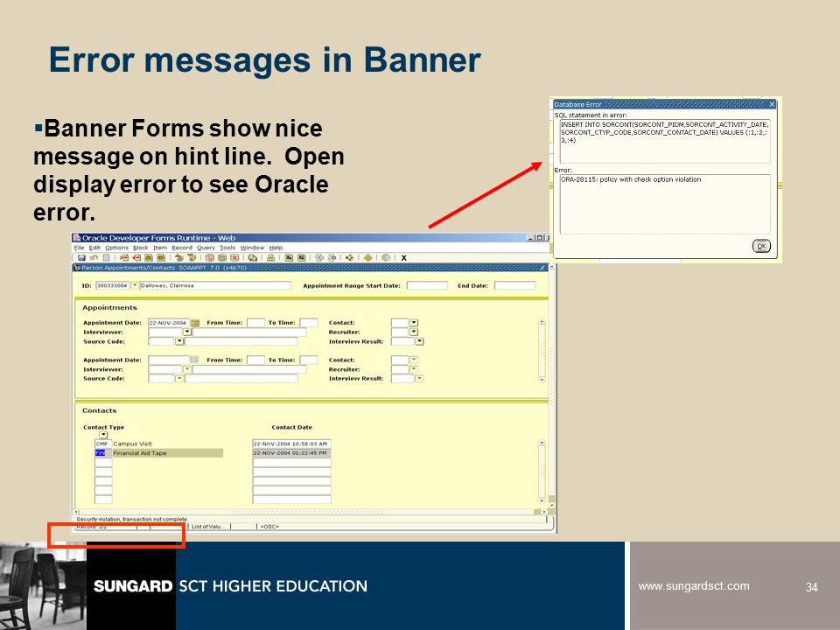Image resolution: width=840 pixels, height=630 pixels.
Task: Click the Remove Record toolbar icon
Action: pos(136,257)
